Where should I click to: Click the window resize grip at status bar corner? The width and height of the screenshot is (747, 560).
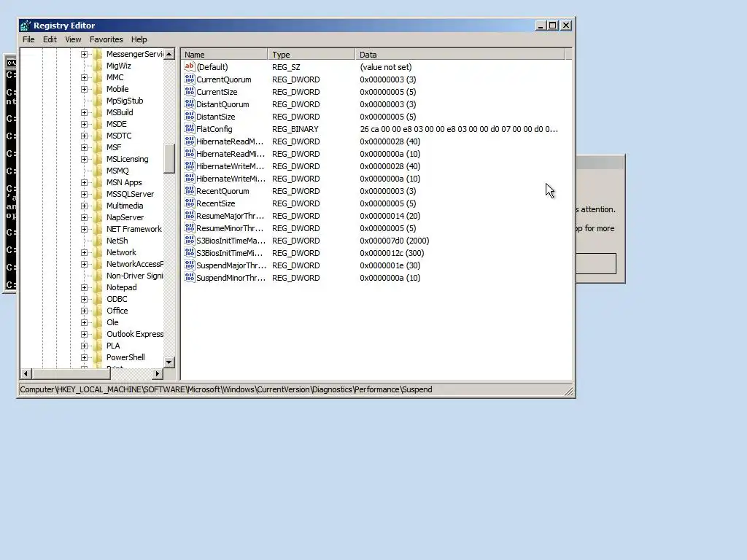click(569, 392)
